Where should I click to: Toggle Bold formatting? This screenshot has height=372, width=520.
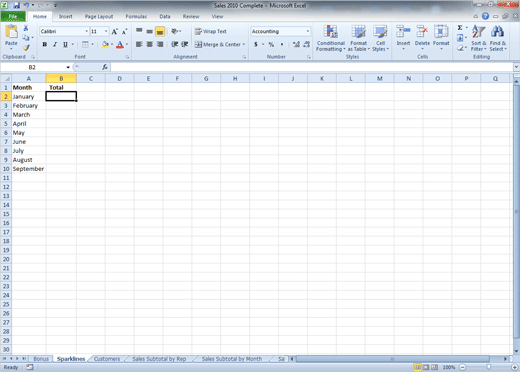tap(45, 44)
